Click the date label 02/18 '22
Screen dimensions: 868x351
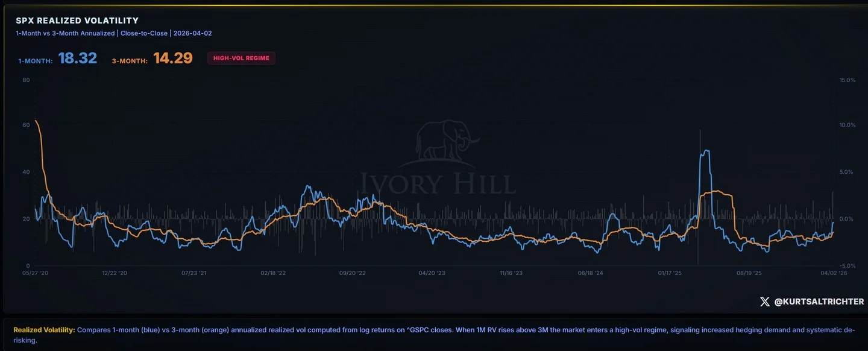coord(273,273)
